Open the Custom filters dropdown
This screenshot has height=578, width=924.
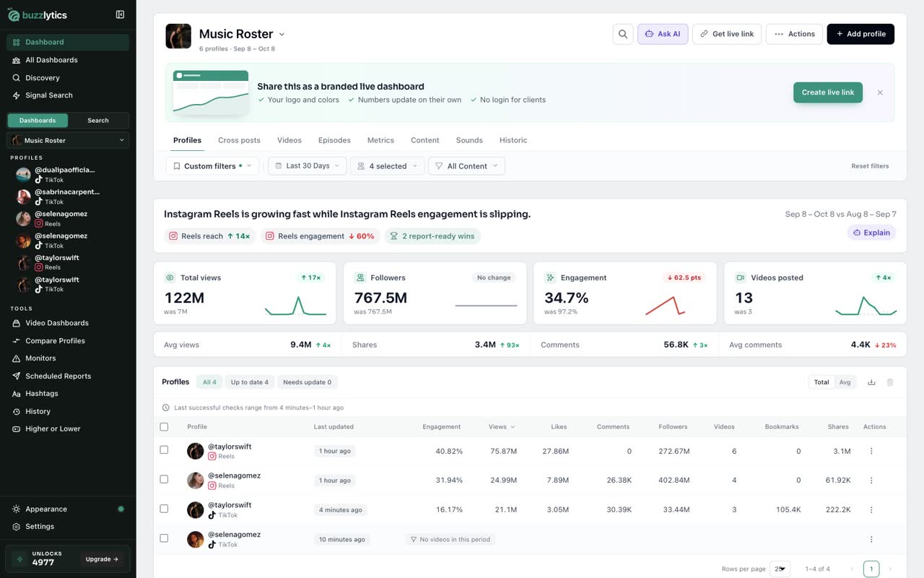212,166
